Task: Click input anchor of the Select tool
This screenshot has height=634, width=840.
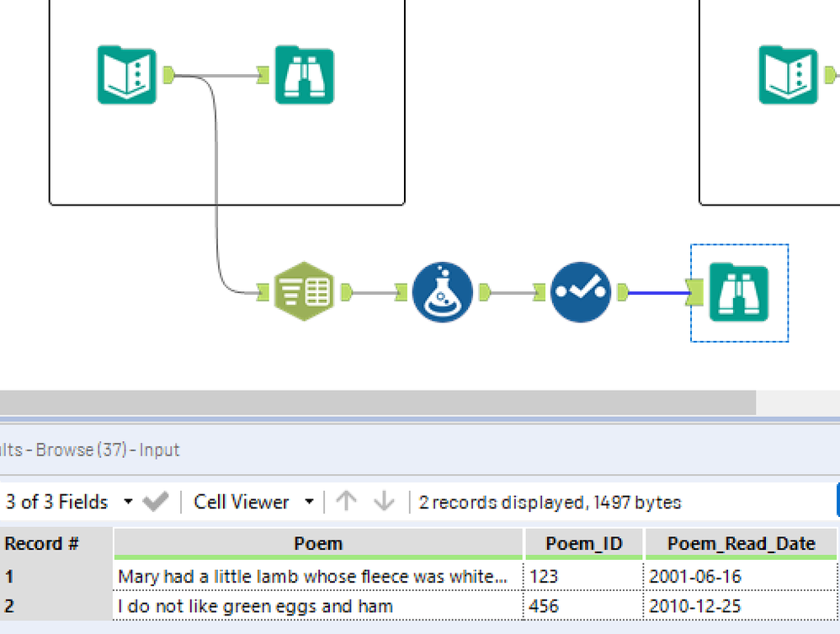Action: click(539, 292)
